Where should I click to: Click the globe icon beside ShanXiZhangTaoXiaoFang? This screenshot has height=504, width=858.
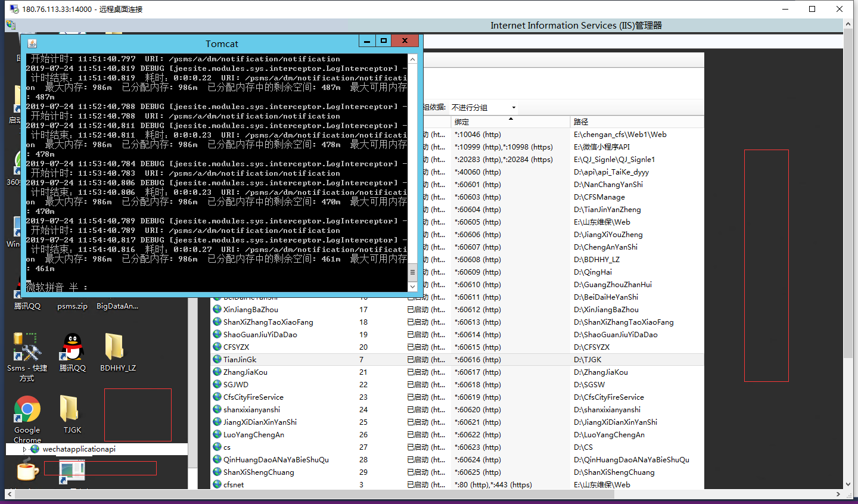pos(217,322)
